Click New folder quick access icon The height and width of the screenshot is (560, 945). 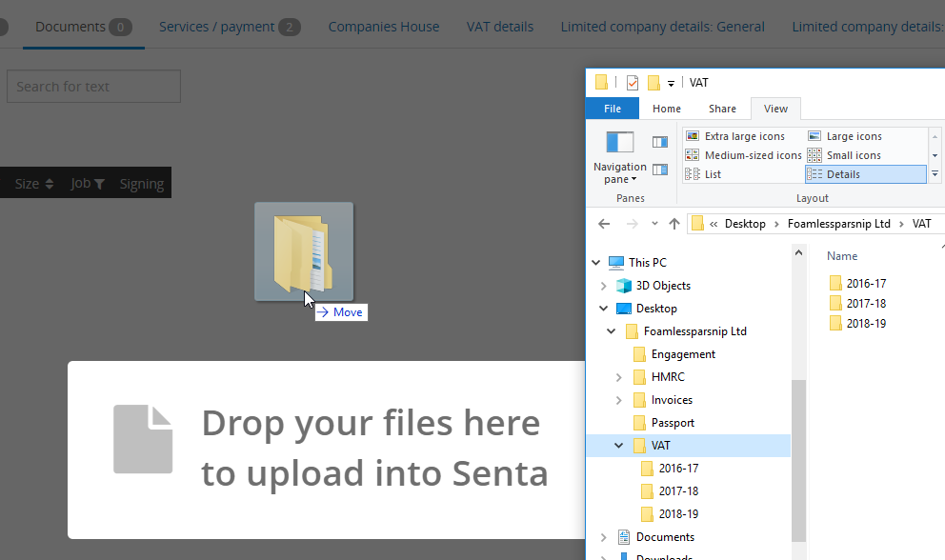653,83
